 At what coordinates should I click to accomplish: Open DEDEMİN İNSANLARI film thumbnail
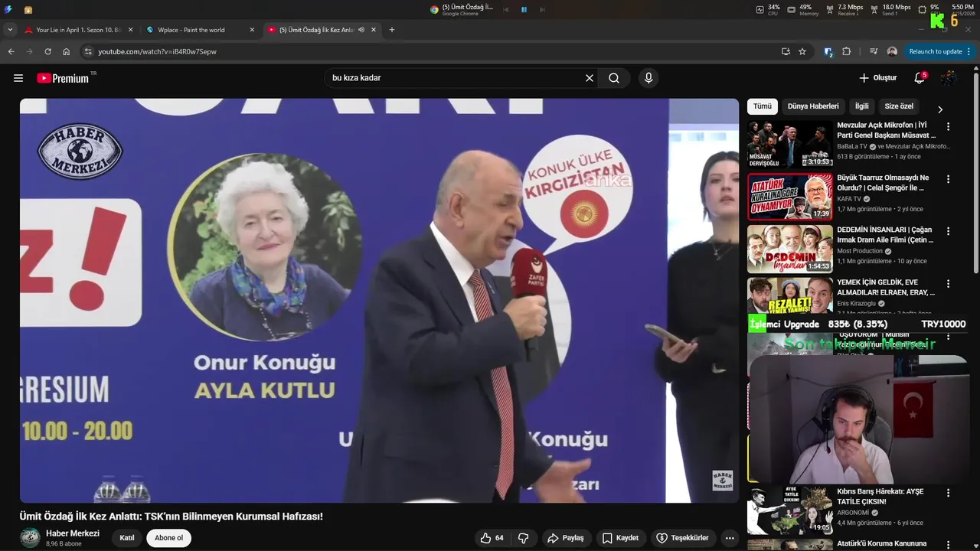click(789, 249)
